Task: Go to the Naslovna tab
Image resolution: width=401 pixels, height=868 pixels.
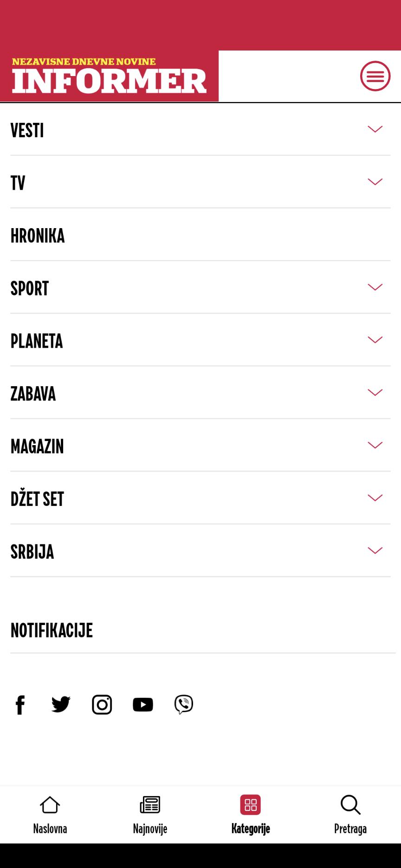Action: [x=50, y=814]
